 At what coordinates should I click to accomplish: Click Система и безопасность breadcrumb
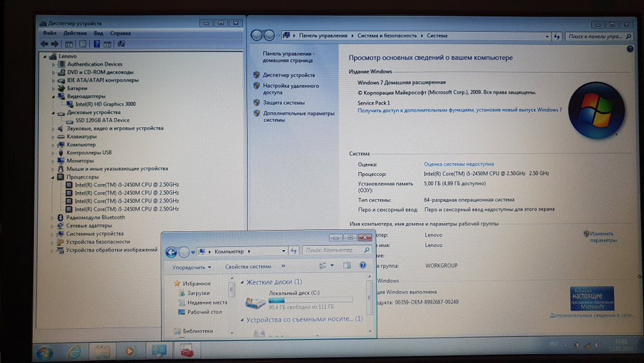pos(387,35)
